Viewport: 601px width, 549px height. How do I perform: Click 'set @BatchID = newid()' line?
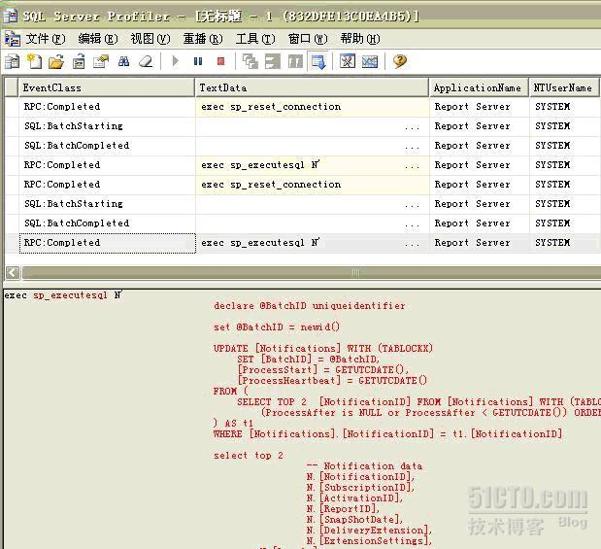click(x=276, y=327)
